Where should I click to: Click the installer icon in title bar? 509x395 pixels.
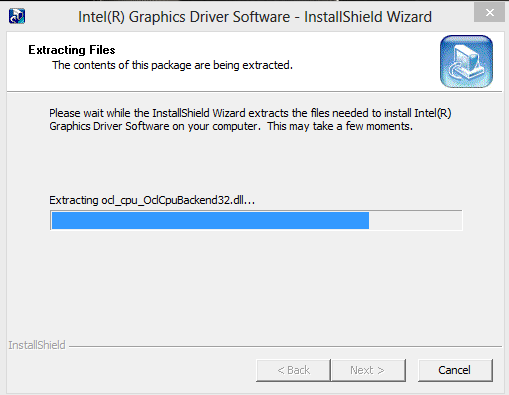tap(17, 16)
